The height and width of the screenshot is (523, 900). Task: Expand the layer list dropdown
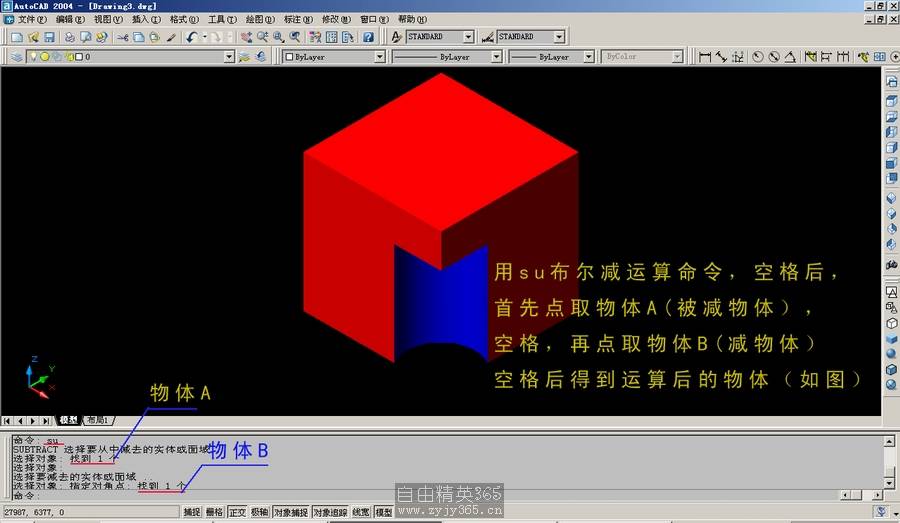click(x=229, y=57)
